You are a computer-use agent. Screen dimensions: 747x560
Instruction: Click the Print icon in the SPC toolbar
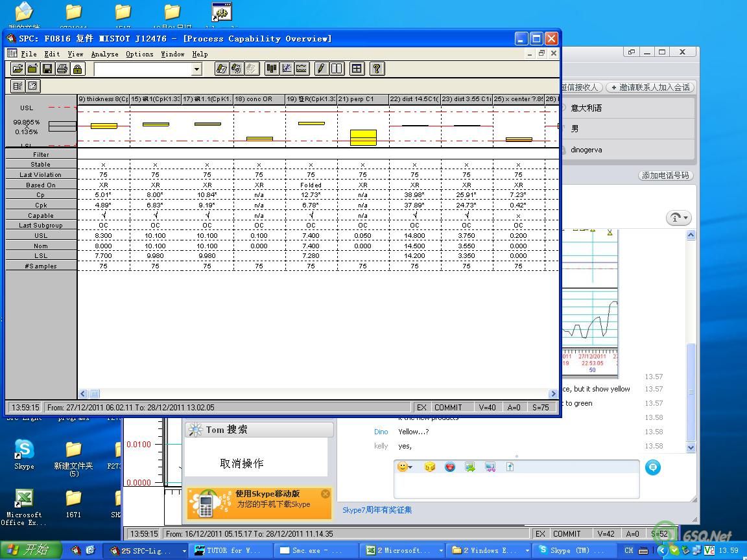pos(62,69)
